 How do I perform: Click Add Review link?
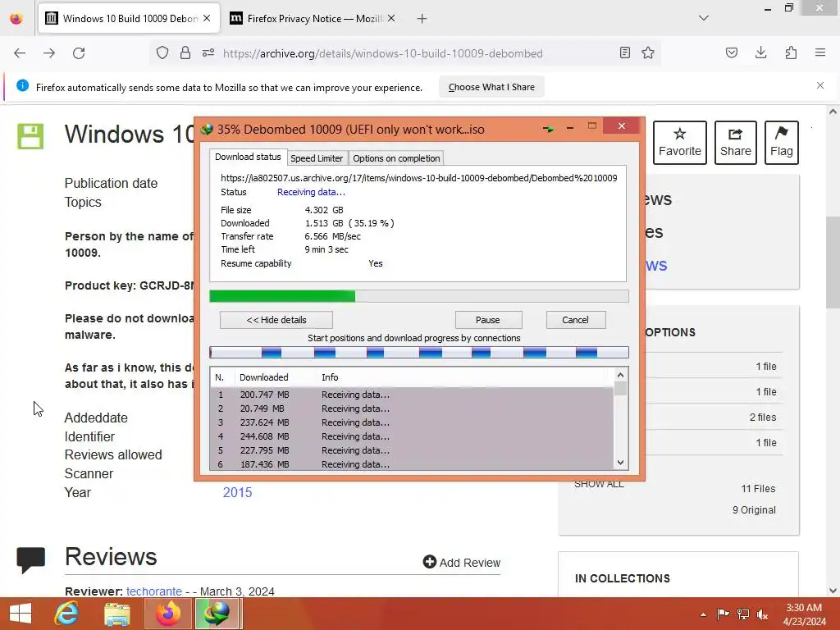(x=462, y=562)
